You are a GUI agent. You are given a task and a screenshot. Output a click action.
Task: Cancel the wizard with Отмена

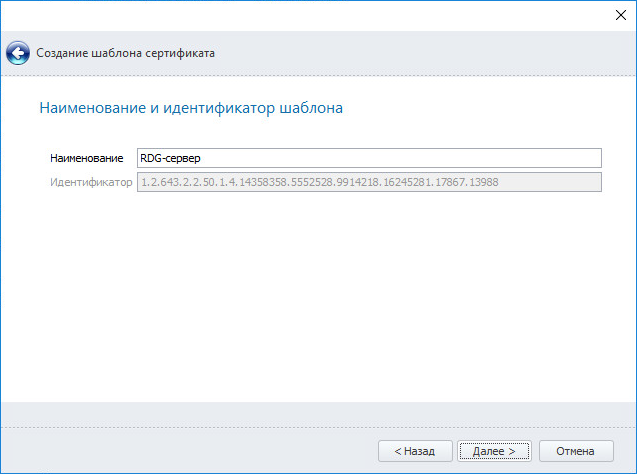[x=576, y=451]
